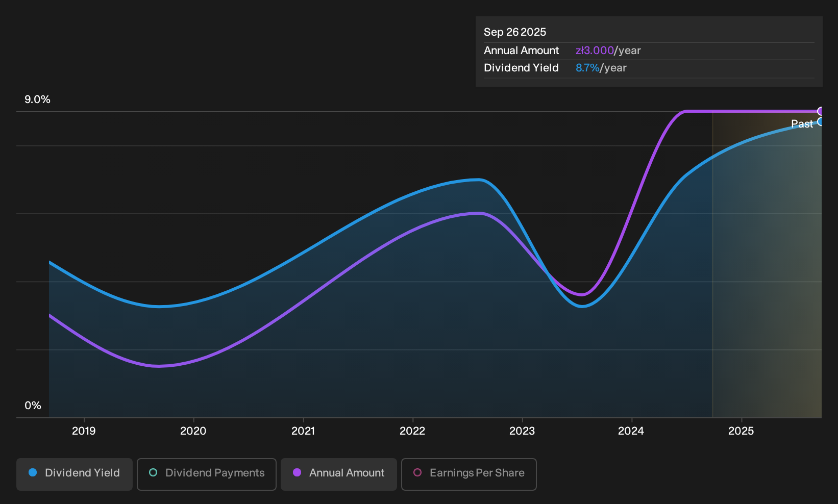Click the 2019 x-axis label
Viewport: 838px width, 504px height.
84,431
